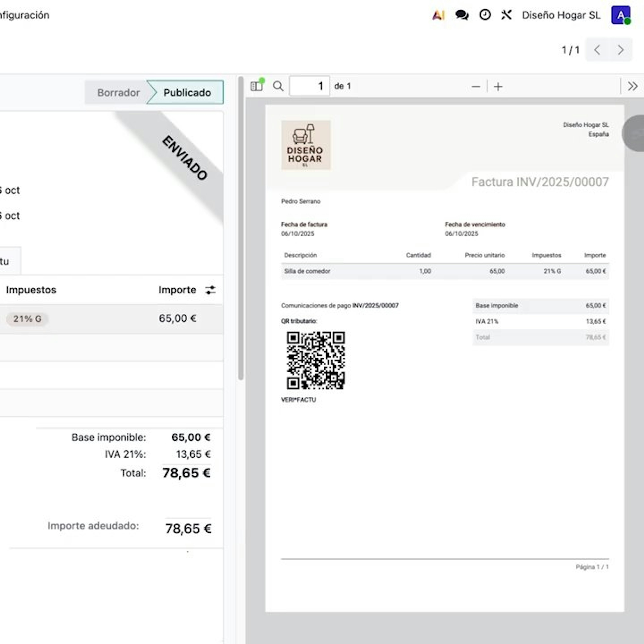Open search in the PDF viewer
644x644 pixels.
pyautogui.click(x=278, y=86)
